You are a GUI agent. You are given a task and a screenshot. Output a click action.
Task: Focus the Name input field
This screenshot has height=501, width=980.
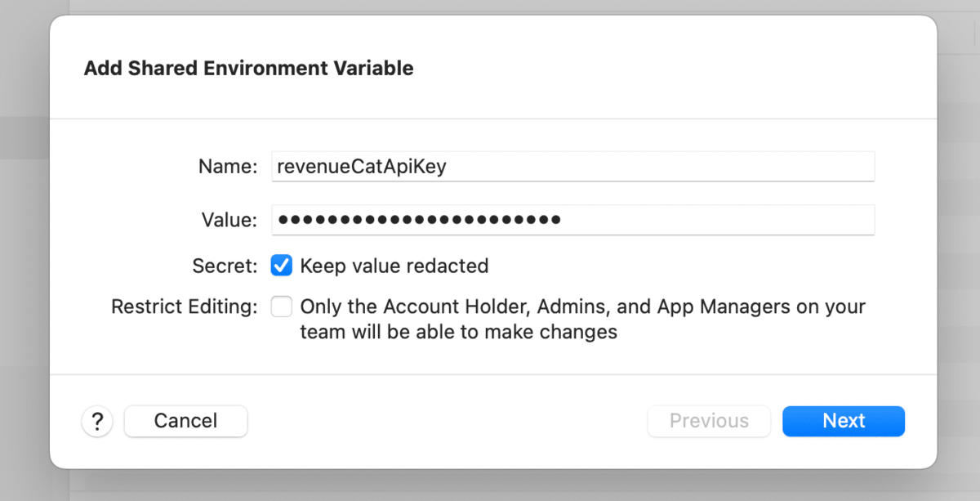(572, 166)
